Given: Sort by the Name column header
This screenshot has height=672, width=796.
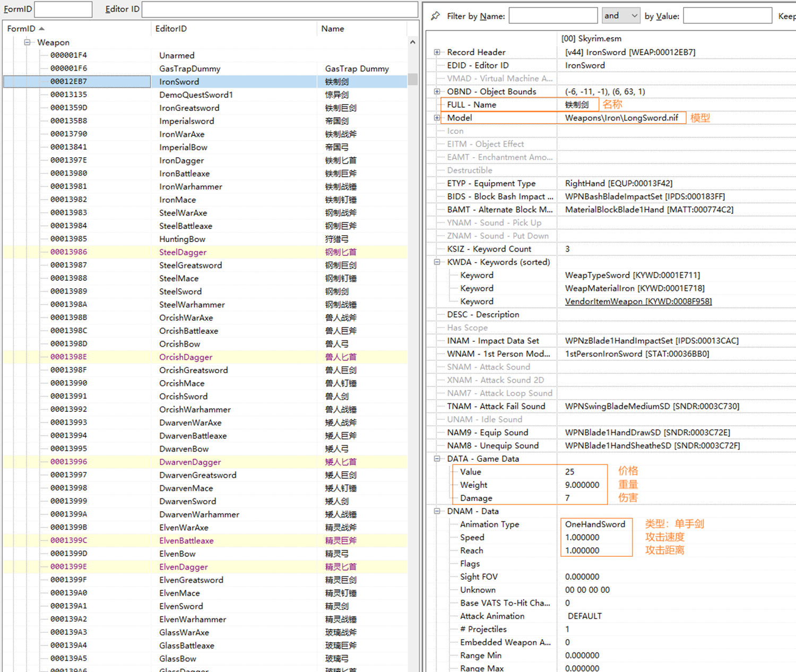Looking at the screenshot, I should pyautogui.click(x=362, y=29).
